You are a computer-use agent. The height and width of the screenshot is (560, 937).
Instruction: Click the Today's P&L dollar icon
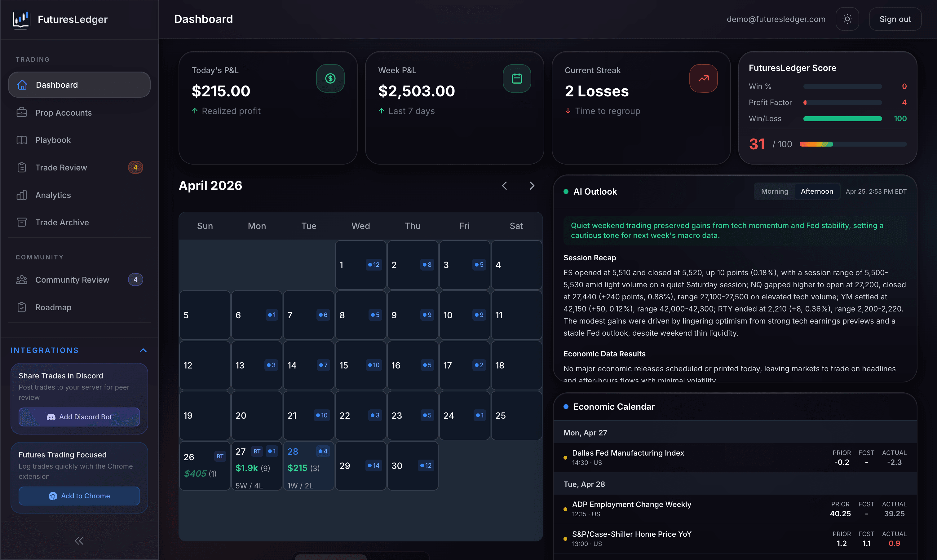[x=330, y=78]
